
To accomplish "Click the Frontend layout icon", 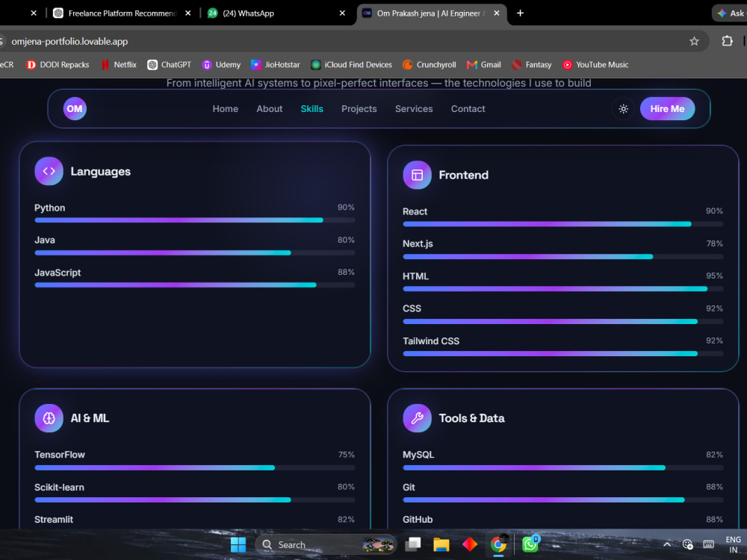I will click(418, 175).
